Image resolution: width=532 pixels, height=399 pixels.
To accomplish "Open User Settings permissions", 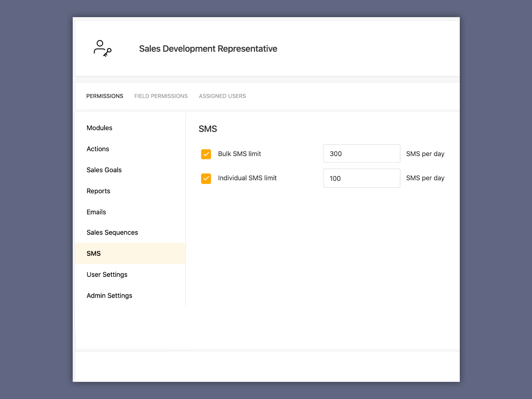I will coord(107,274).
